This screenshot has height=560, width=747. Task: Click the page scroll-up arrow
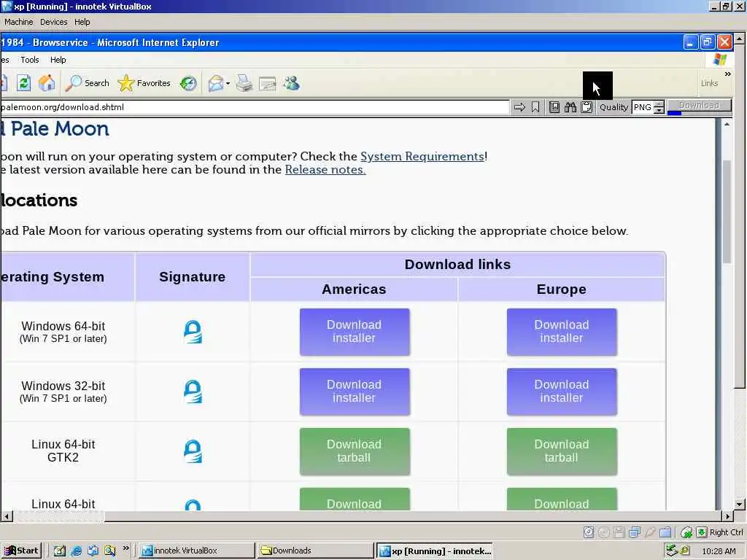click(727, 124)
